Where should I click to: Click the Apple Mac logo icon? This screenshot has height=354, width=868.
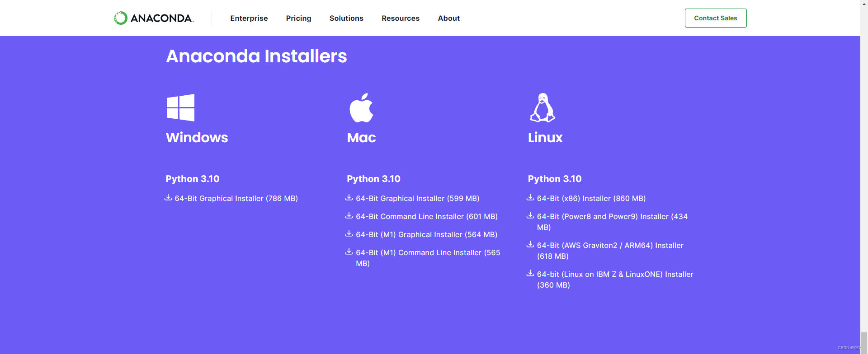click(x=361, y=107)
